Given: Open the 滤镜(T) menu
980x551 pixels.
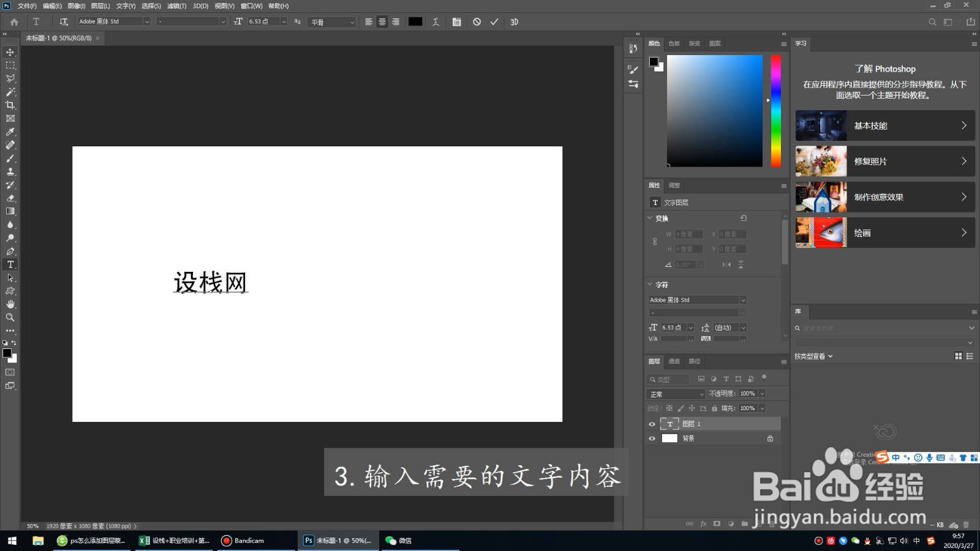Looking at the screenshot, I should (x=176, y=6).
